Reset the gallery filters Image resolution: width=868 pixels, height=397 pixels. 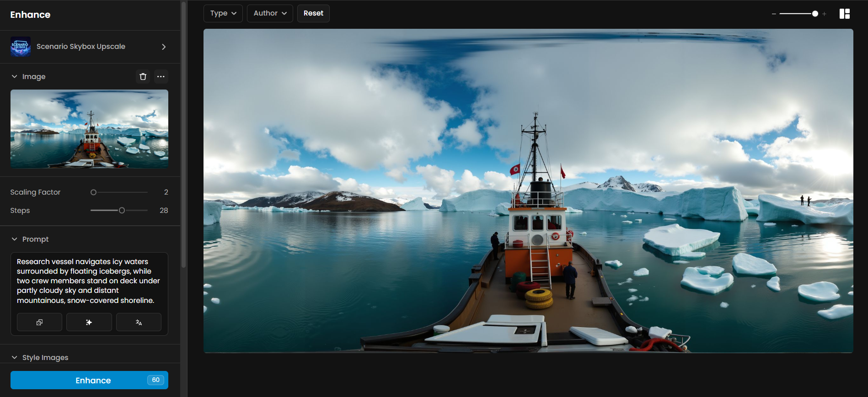click(x=313, y=13)
